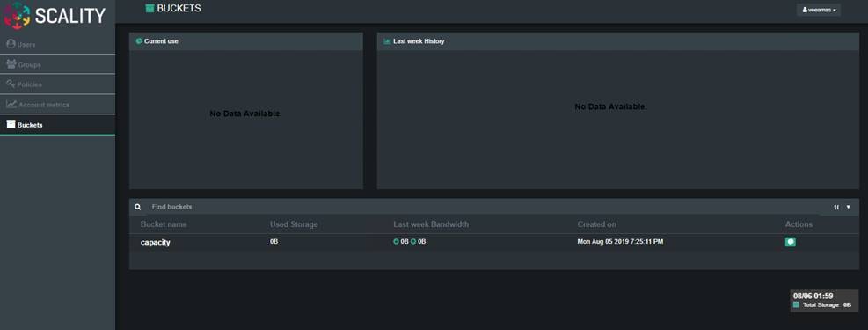The image size is (868, 330).
Task: Sort by Bucket name column header
Action: 164,224
